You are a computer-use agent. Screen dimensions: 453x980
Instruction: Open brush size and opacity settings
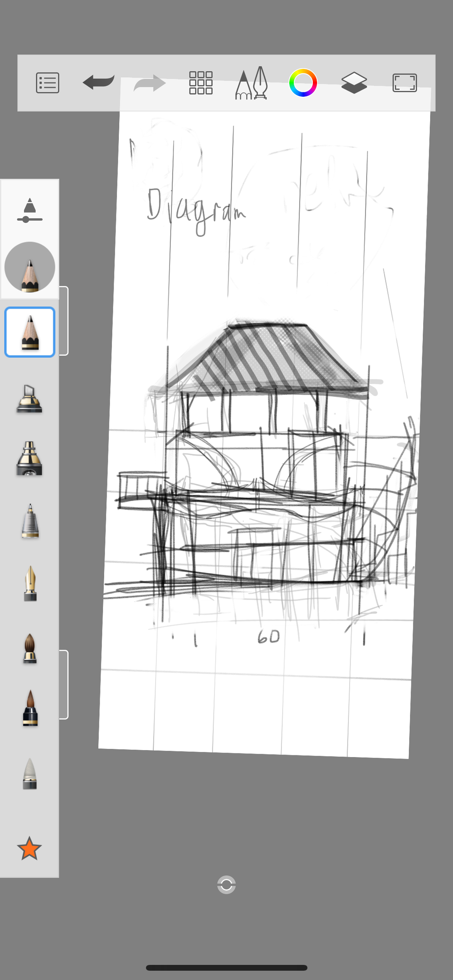tap(30, 210)
